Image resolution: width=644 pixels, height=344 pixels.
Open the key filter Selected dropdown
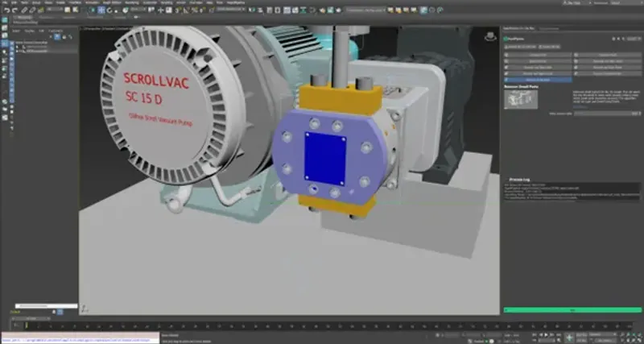(601, 334)
